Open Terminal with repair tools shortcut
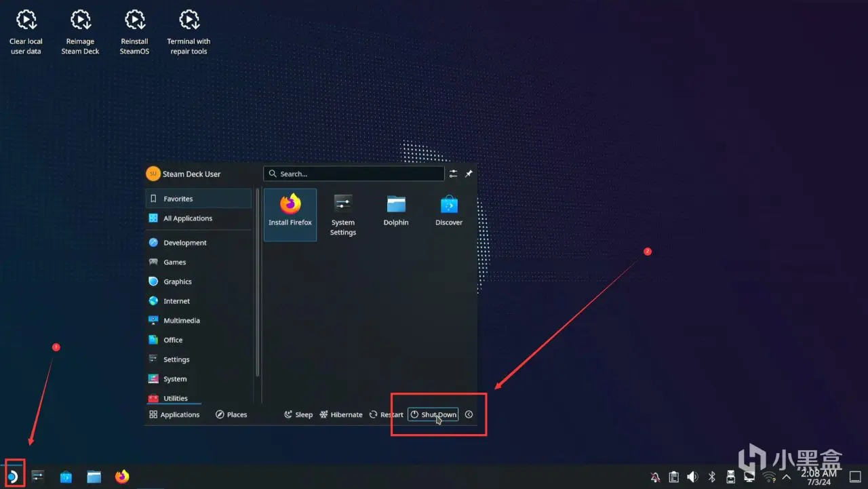This screenshot has width=868, height=489. [189, 32]
